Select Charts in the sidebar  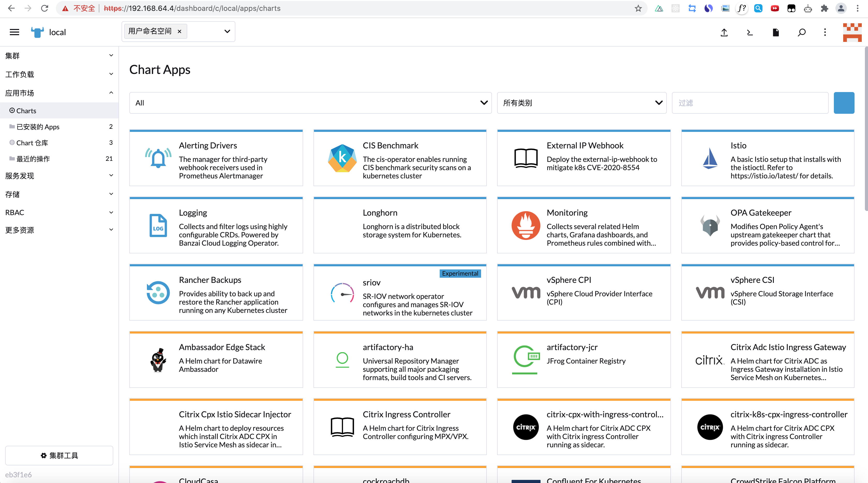[59, 110]
